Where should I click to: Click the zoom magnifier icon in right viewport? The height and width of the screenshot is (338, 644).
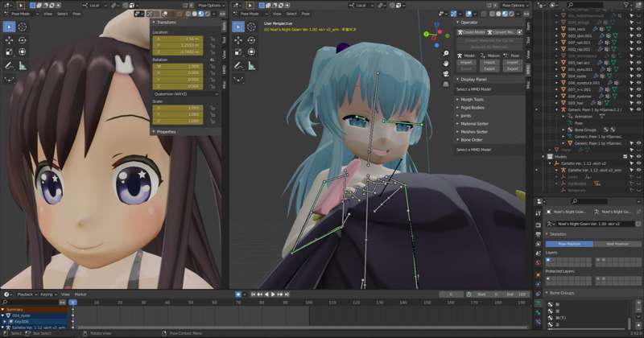click(x=446, y=53)
